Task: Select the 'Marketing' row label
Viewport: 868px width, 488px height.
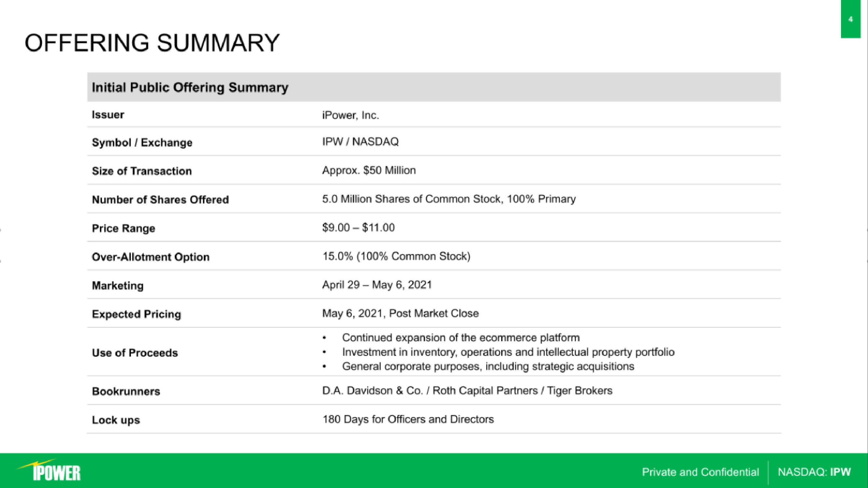Action: click(117, 286)
